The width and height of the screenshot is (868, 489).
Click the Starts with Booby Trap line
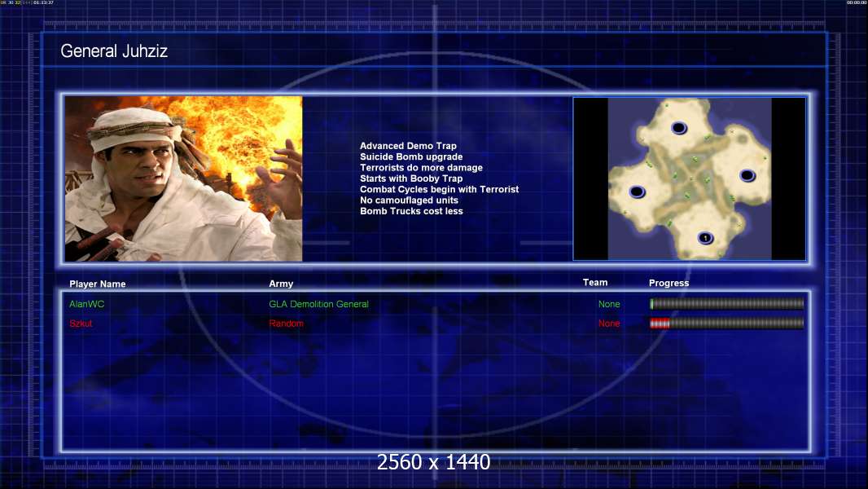tap(411, 178)
